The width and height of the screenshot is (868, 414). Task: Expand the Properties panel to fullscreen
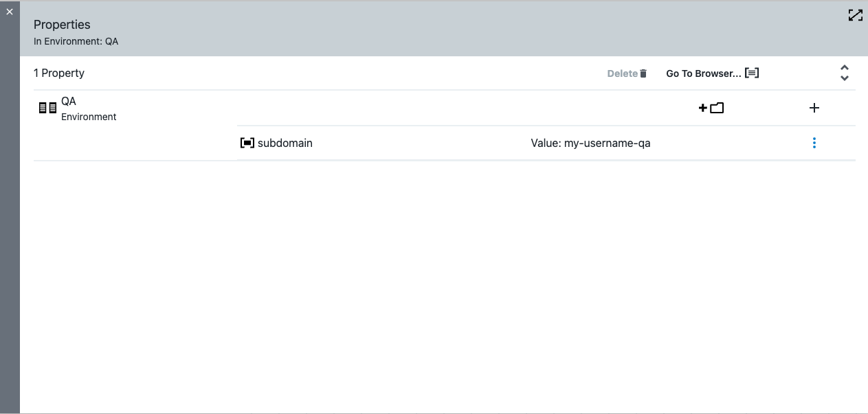[x=855, y=15]
